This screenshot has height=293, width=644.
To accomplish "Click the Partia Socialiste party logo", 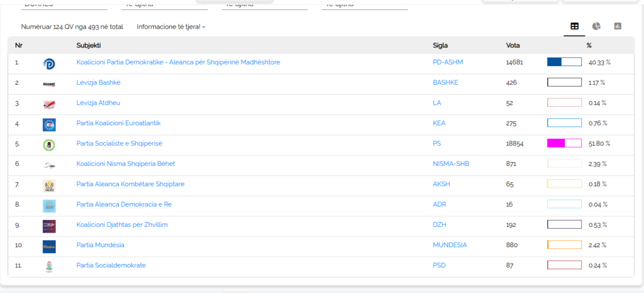I will (x=49, y=145).
